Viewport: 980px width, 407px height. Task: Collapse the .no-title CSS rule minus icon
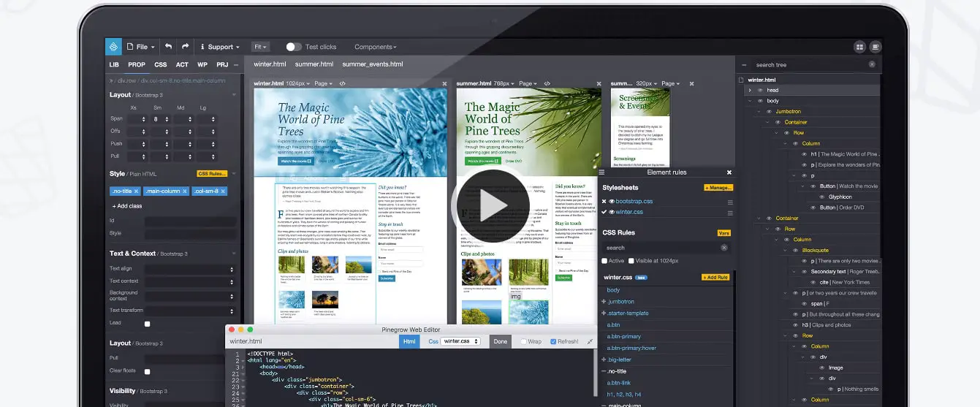pyautogui.click(x=604, y=372)
